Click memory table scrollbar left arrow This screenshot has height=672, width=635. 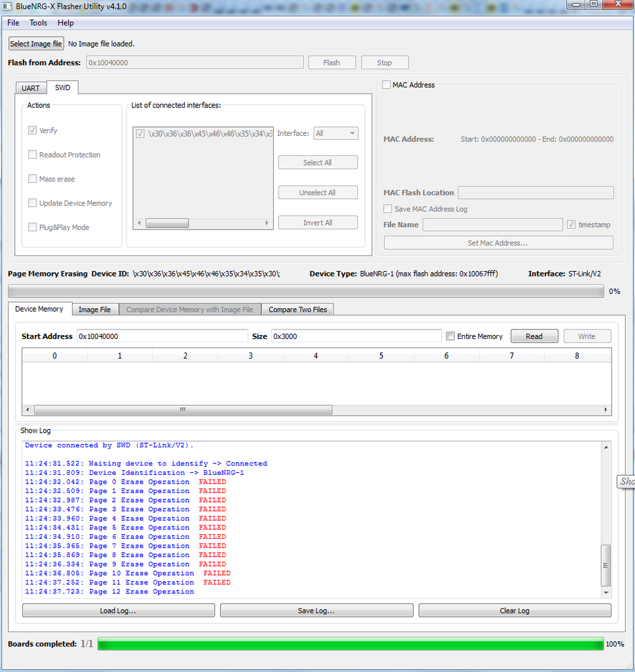point(28,410)
